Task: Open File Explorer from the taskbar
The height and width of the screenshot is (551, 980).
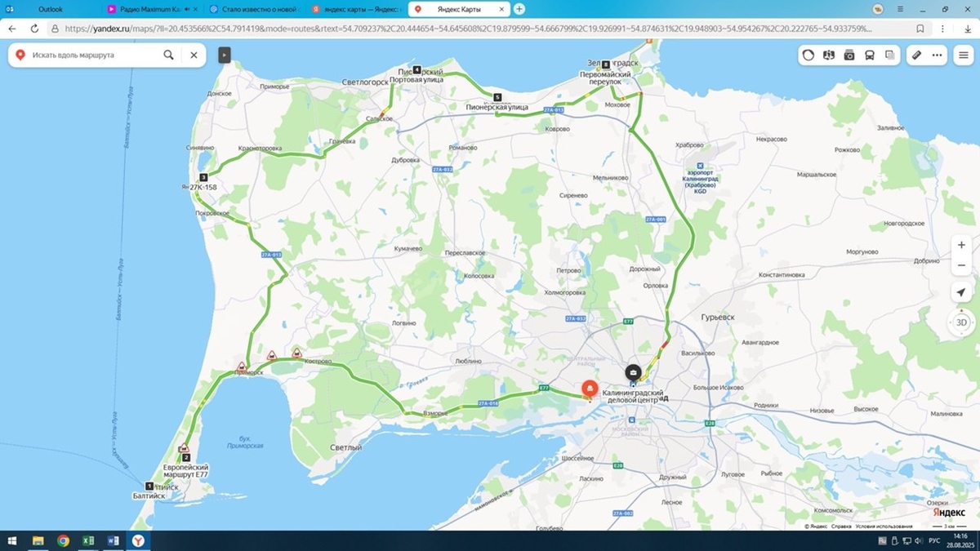Action: coord(38,540)
